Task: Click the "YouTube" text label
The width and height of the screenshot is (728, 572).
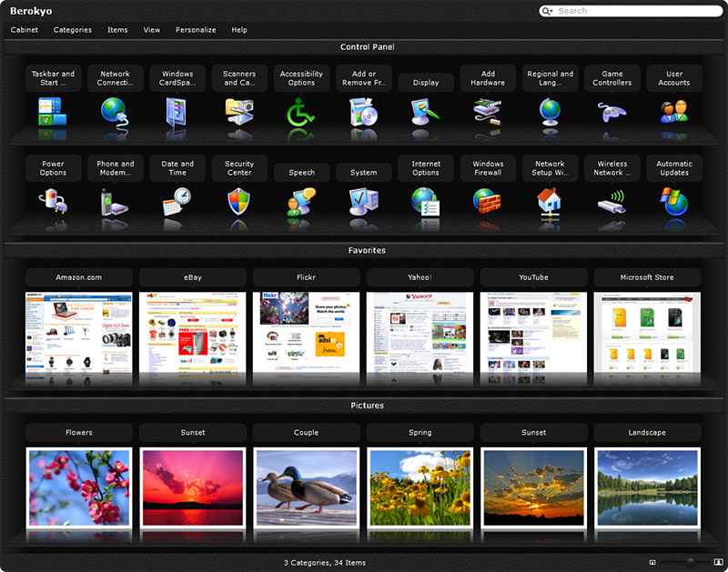Action: pyautogui.click(x=533, y=277)
